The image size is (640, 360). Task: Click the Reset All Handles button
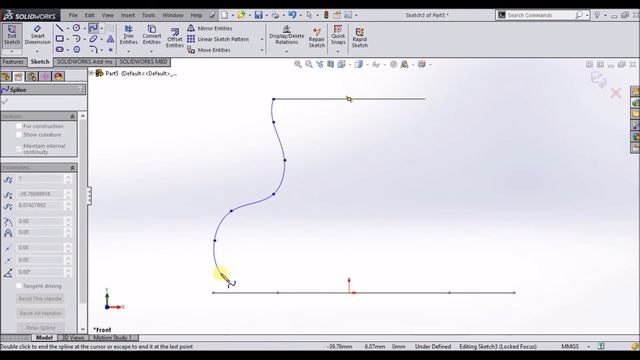40,313
